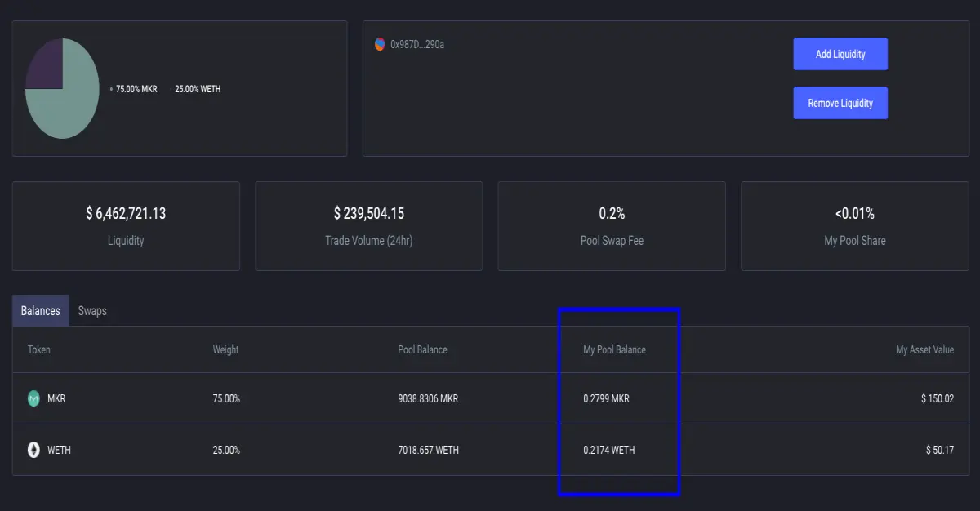This screenshot has height=511, width=980.
Task: Click the My Pool Share card
Action: 855,226
